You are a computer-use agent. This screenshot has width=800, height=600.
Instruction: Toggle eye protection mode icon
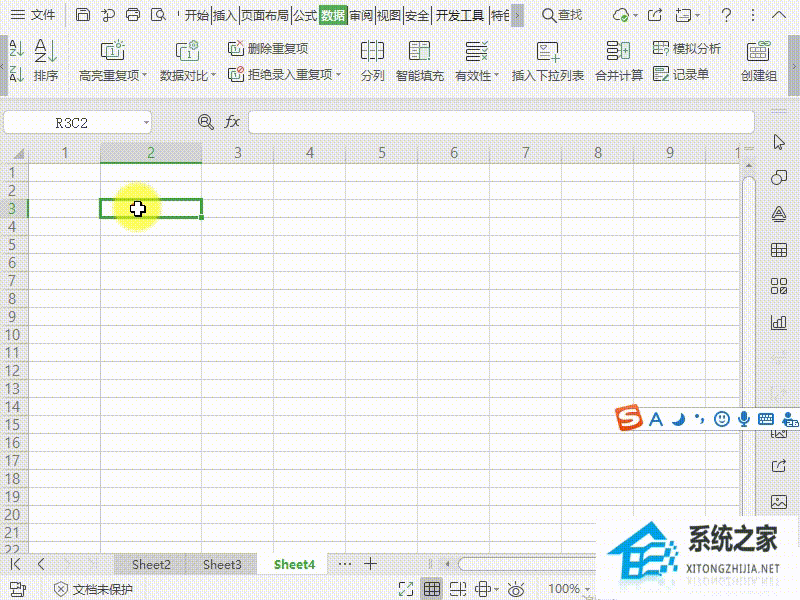point(516,589)
